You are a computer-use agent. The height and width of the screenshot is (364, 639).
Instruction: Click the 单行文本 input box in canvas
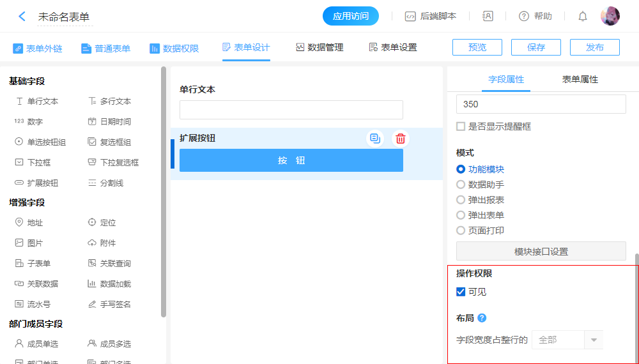[291, 110]
